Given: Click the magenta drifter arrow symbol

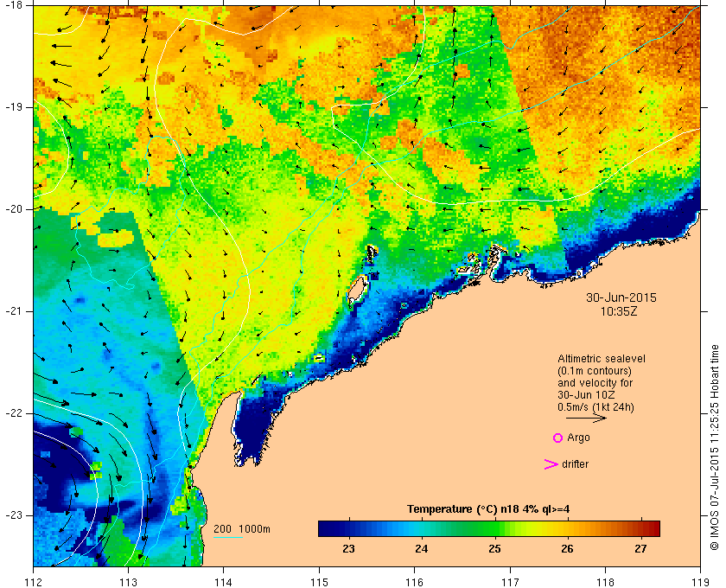Looking at the screenshot, I should click(551, 464).
